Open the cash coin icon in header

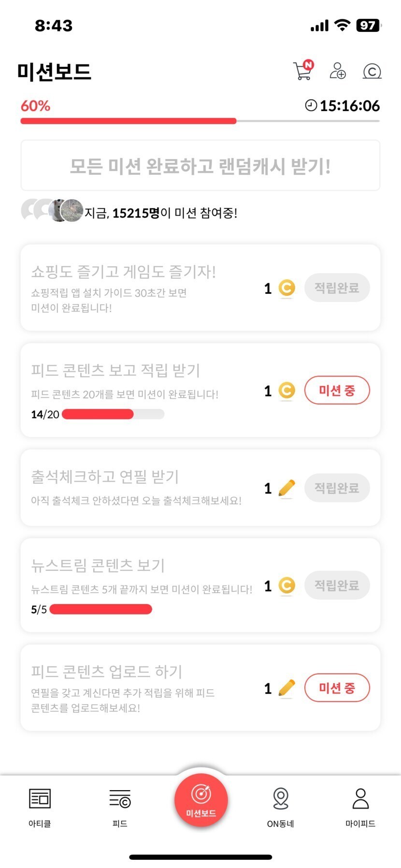click(x=372, y=72)
